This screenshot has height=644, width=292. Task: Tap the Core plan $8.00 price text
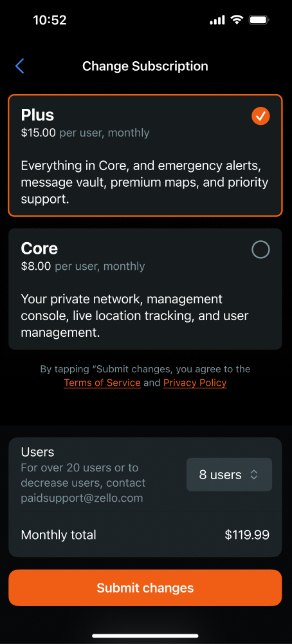[x=35, y=266]
